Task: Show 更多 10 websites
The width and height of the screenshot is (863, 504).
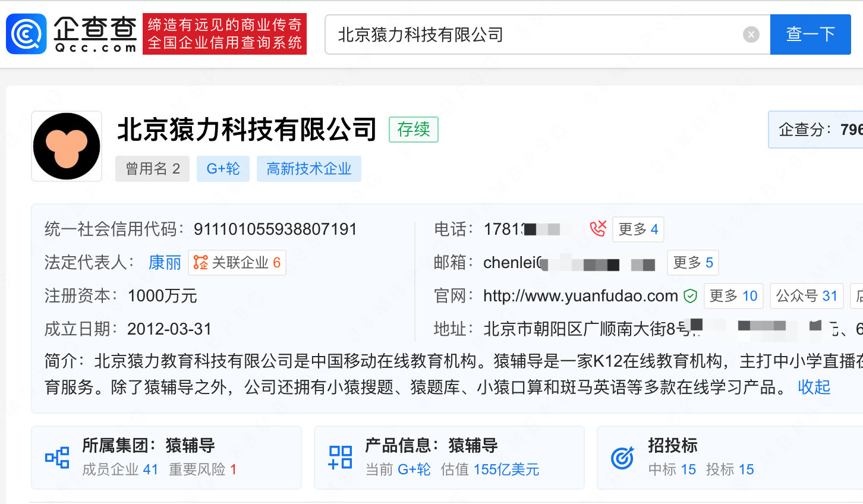Action: 733,296
